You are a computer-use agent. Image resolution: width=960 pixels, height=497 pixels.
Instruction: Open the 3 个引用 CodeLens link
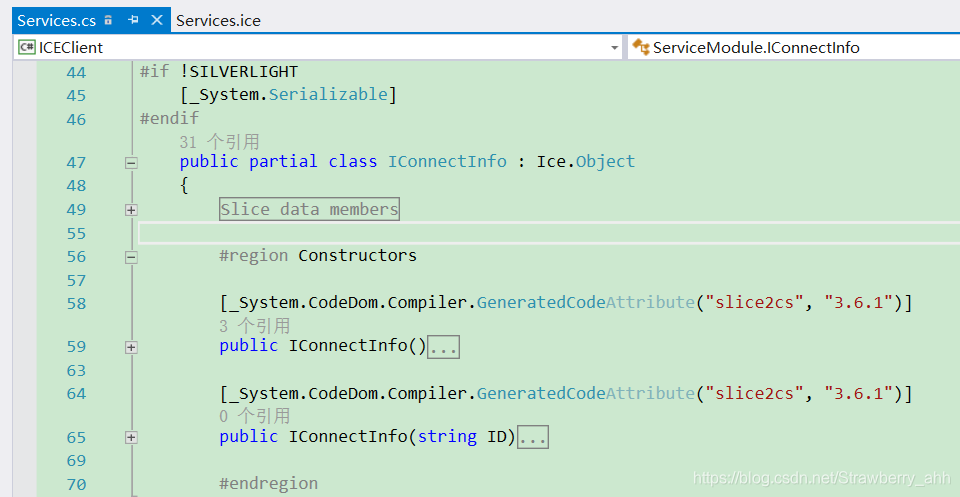click(254, 326)
